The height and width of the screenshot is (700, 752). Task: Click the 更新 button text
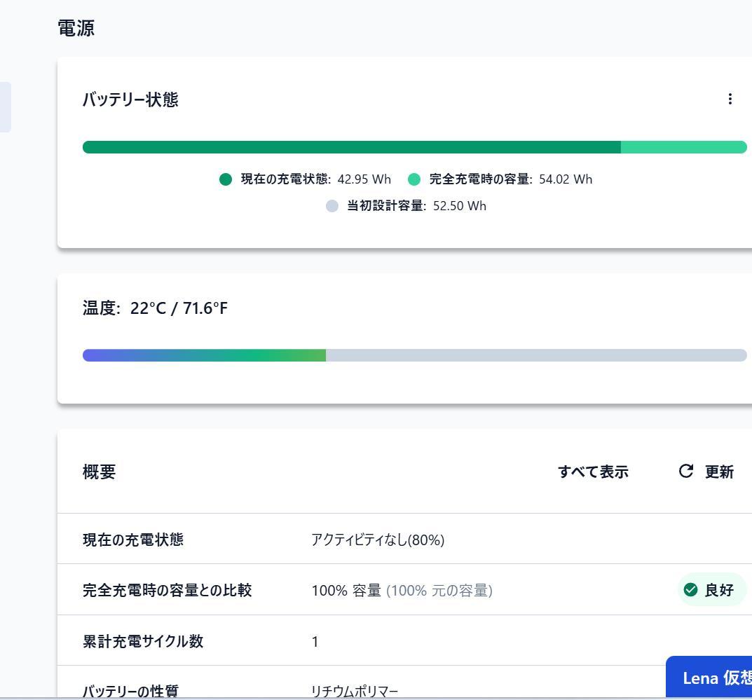719,472
